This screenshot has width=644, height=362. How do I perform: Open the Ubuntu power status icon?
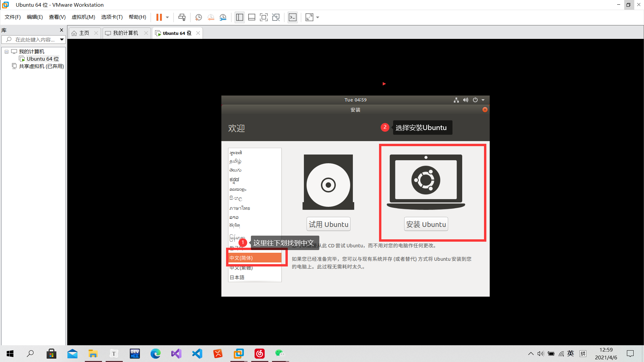475,100
